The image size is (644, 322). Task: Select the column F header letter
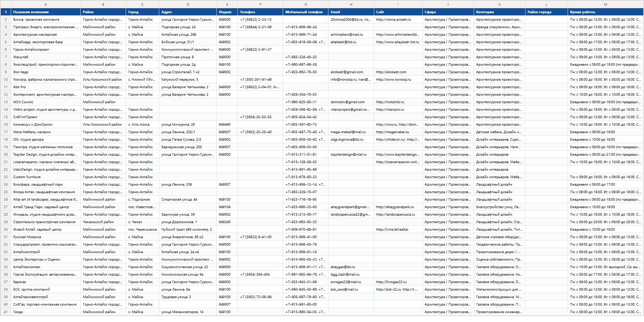(x=260, y=4)
